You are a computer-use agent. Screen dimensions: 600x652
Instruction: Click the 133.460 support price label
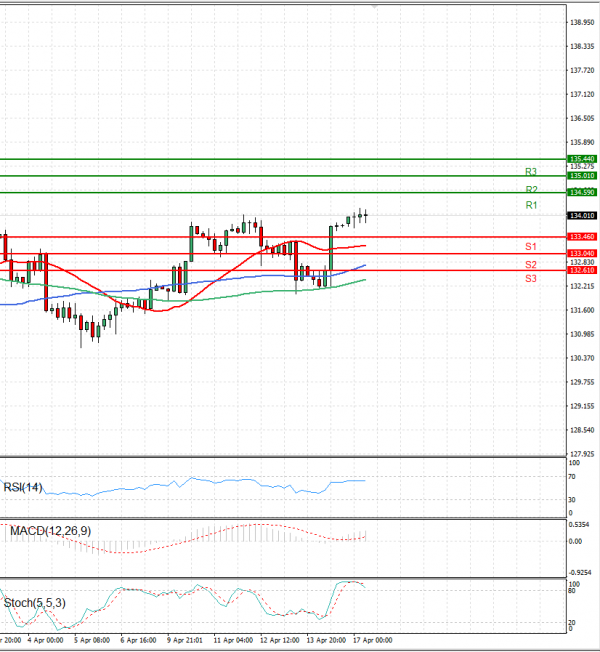[582, 237]
